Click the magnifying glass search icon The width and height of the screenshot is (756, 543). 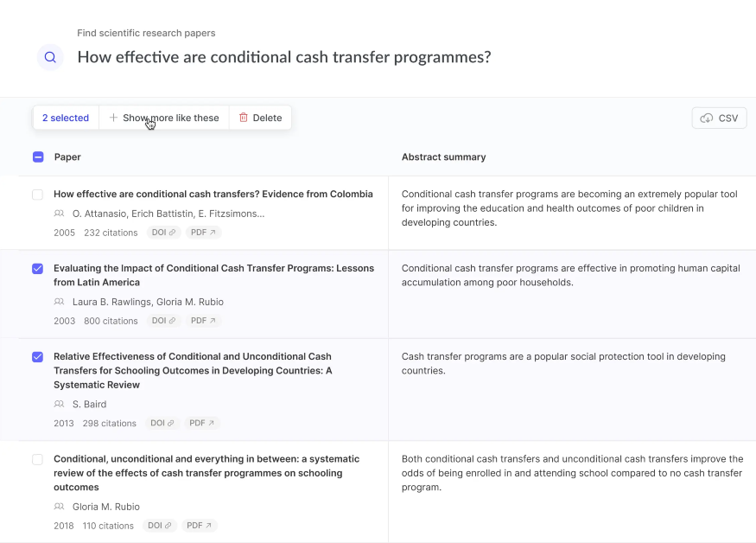pyautogui.click(x=50, y=57)
